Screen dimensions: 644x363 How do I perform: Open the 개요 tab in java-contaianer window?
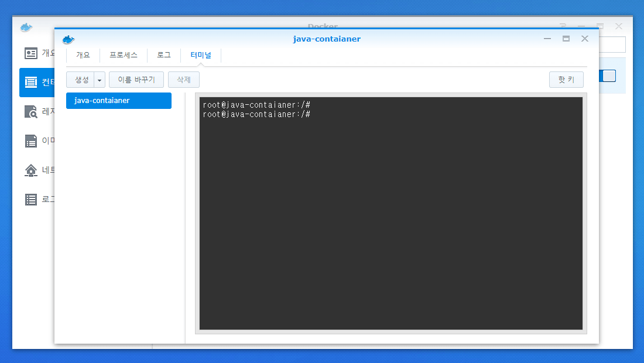(x=83, y=55)
